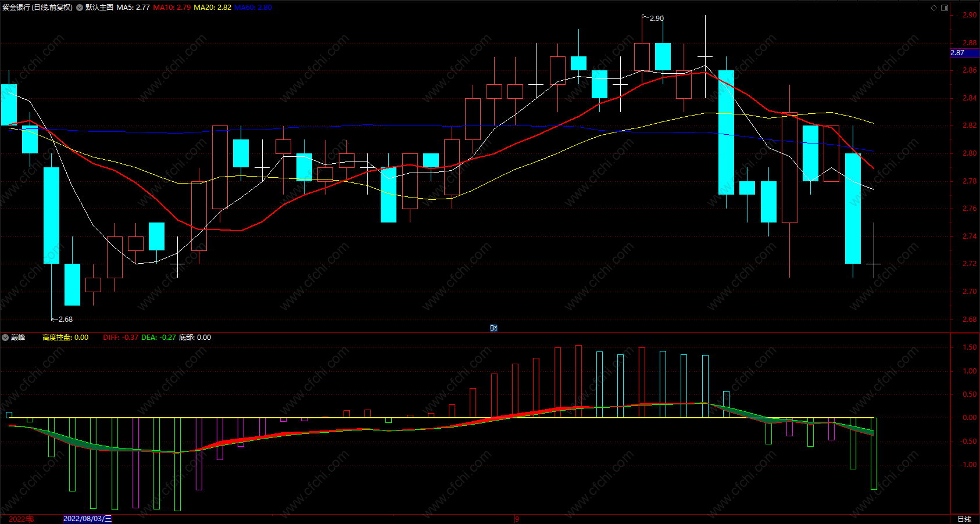Click the 高度控盘: 0.00 value
Screen dimensions: 980x524
click(x=66, y=338)
